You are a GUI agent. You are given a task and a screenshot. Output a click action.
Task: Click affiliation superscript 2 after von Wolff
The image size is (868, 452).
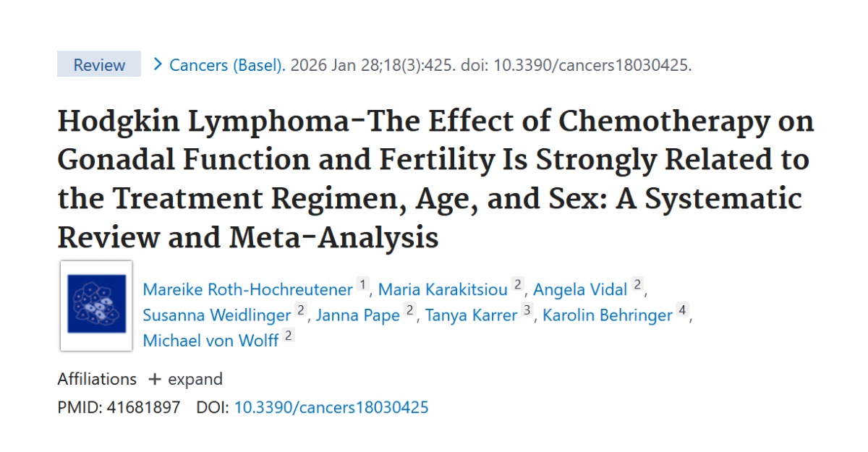pos(288,335)
